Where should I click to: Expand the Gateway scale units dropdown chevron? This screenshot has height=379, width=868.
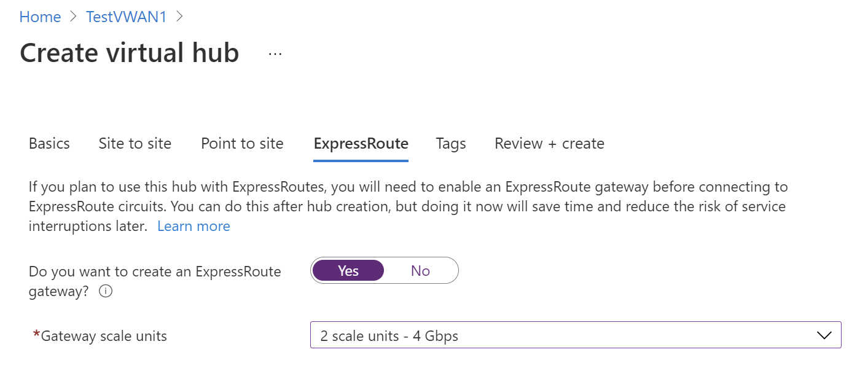tap(823, 335)
